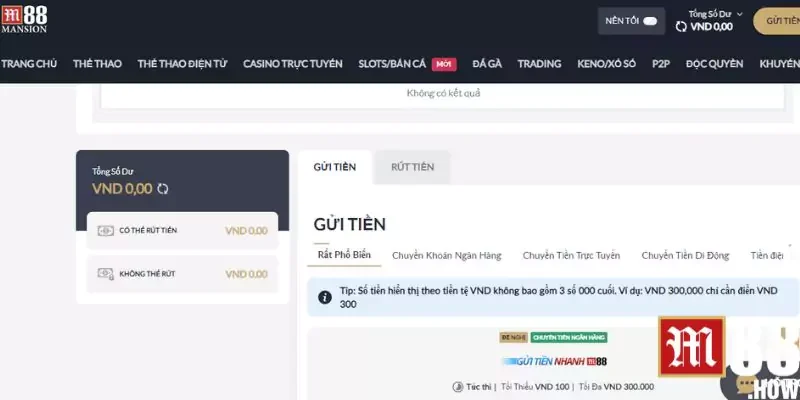Refresh balance icon in top header
800x400 pixels.
(x=682, y=27)
